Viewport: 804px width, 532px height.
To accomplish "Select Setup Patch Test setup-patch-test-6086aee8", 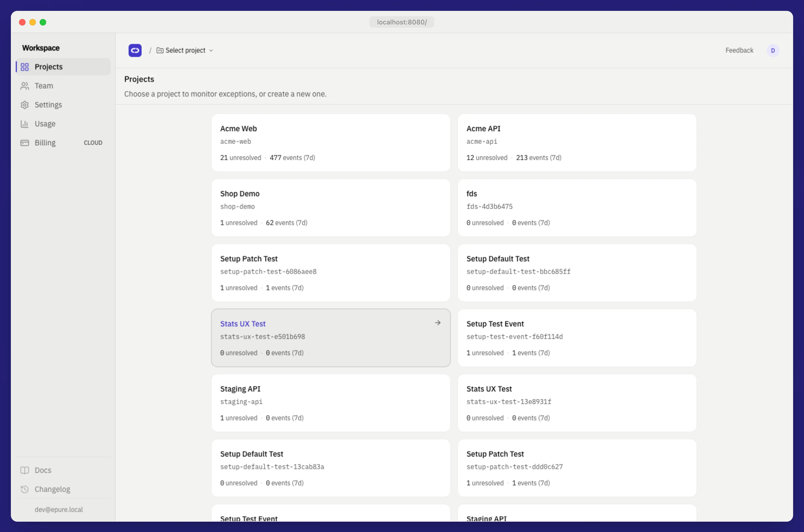I will pos(331,273).
